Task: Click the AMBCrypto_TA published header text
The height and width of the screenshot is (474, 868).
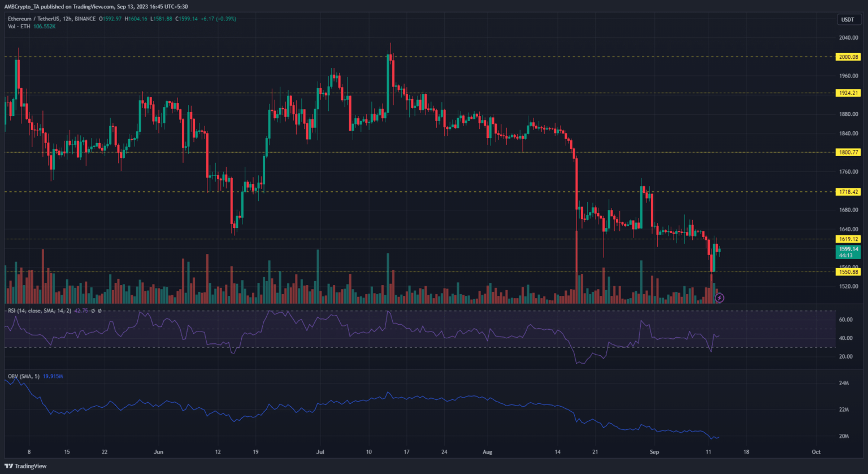Action: [x=96, y=7]
